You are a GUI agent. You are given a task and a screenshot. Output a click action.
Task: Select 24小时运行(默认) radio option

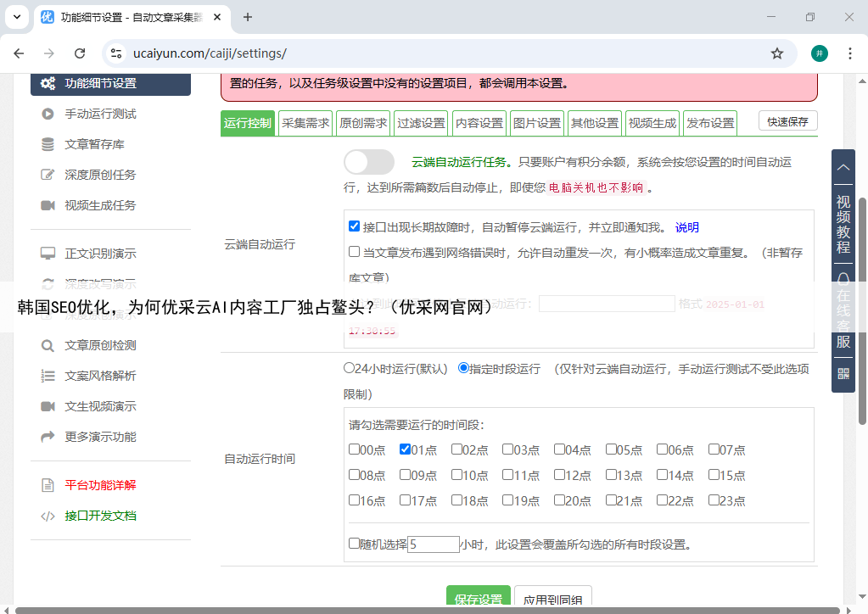click(349, 368)
